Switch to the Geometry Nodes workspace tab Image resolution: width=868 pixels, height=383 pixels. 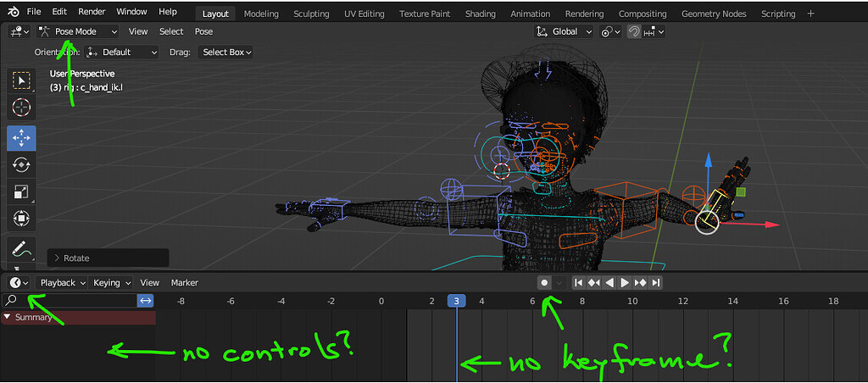tap(714, 14)
